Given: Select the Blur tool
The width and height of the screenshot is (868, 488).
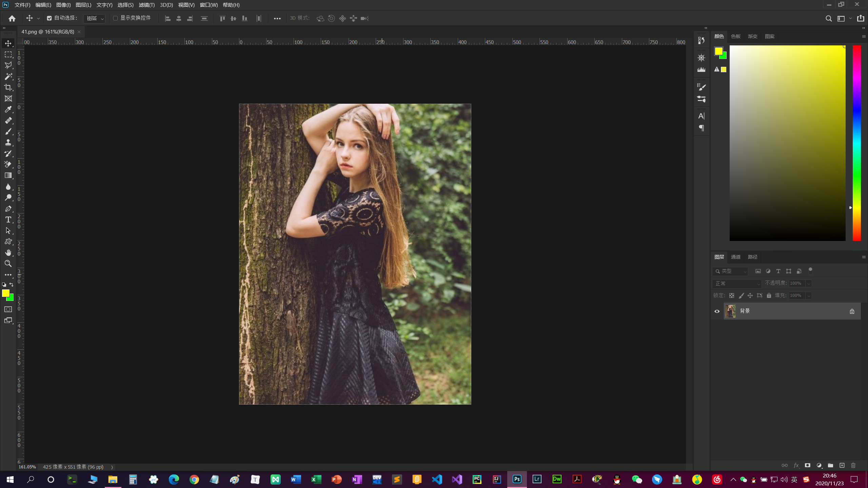Looking at the screenshot, I should (8, 186).
